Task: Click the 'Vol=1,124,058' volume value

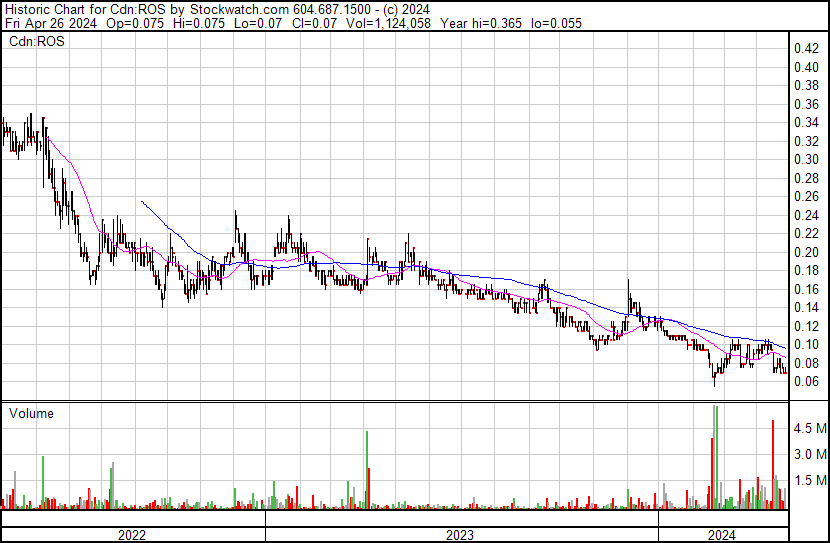Action: (388, 23)
